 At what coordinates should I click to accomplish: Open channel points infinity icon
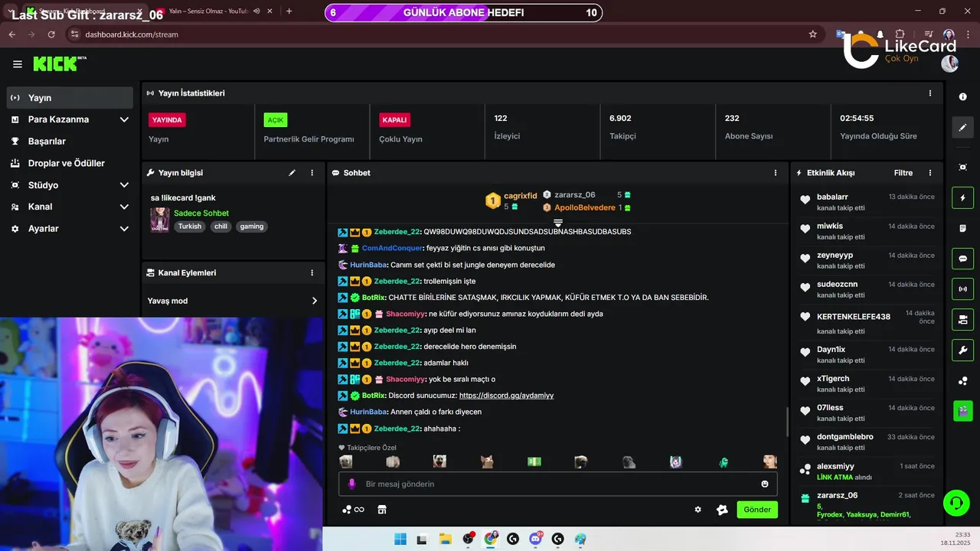pos(353,510)
